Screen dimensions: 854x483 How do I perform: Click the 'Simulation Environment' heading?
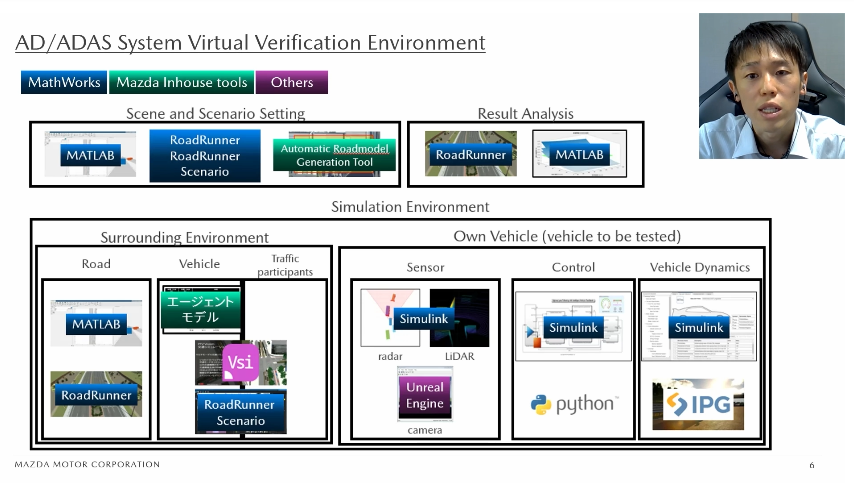click(x=410, y=207)
